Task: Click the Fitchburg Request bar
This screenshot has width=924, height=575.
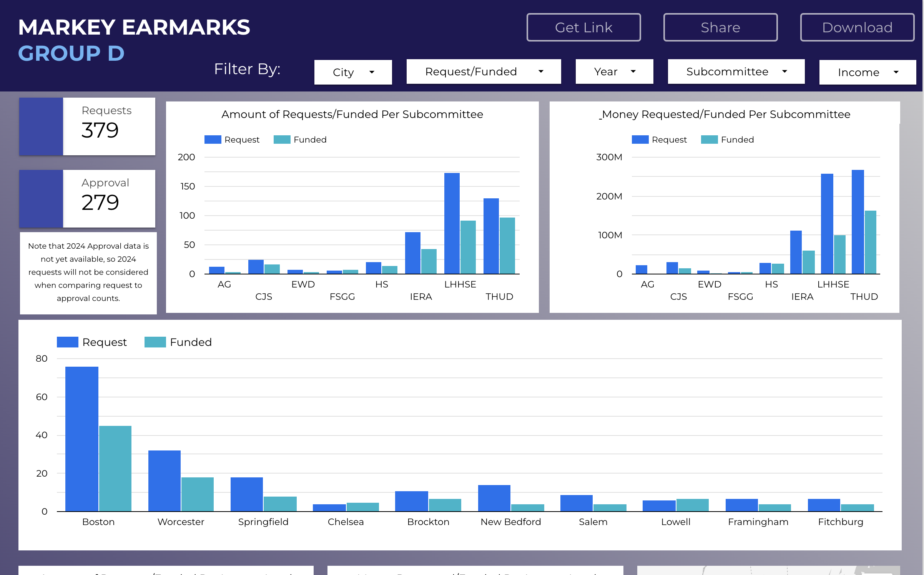Action: 824,505
